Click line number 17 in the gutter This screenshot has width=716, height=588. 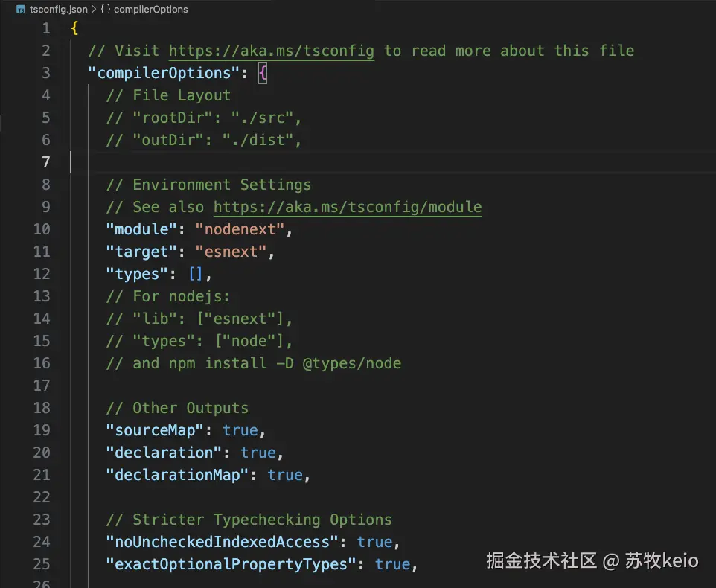42,386
